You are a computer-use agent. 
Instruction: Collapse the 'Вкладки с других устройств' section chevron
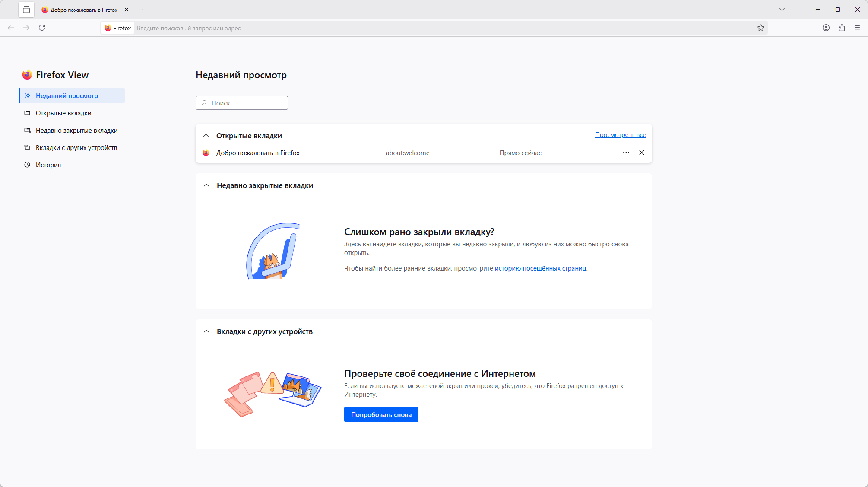206,331
